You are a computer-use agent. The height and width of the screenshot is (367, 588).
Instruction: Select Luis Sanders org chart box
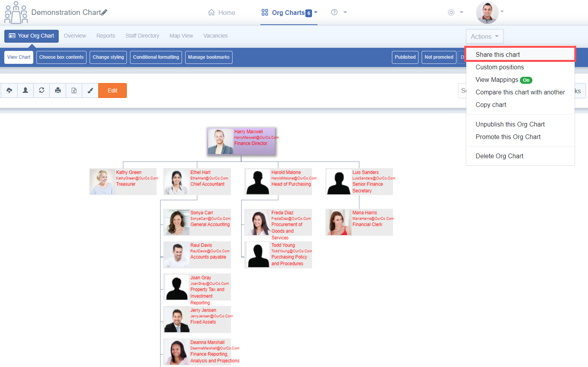coord(359,182)
